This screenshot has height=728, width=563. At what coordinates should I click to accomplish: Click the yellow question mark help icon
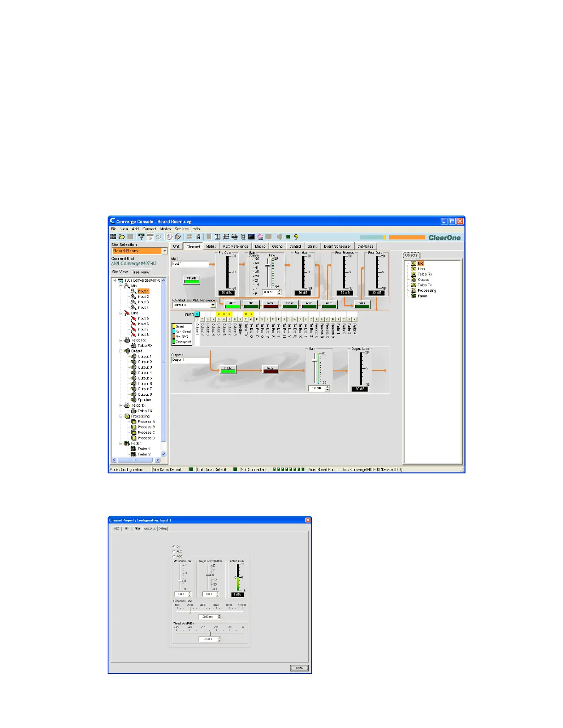pos(296,237)
